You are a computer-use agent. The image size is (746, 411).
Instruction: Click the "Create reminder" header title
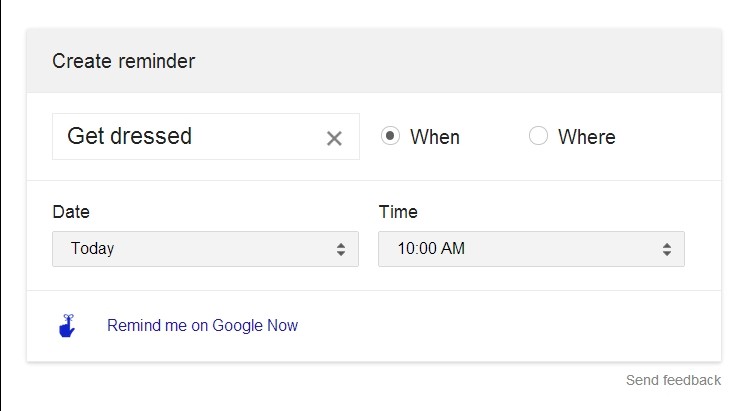[124, 61]
